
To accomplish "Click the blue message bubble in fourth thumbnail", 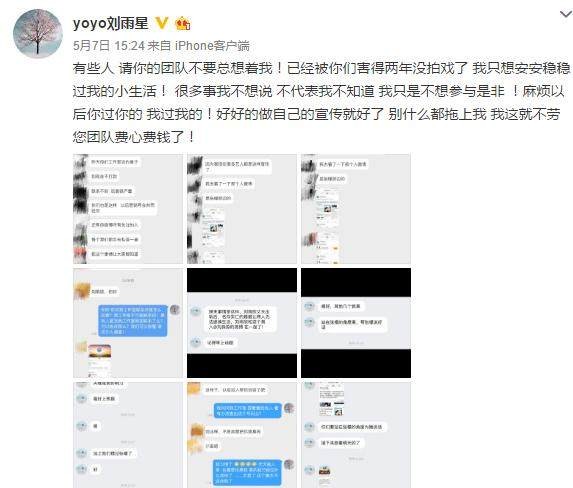I will tap(133, 321).
